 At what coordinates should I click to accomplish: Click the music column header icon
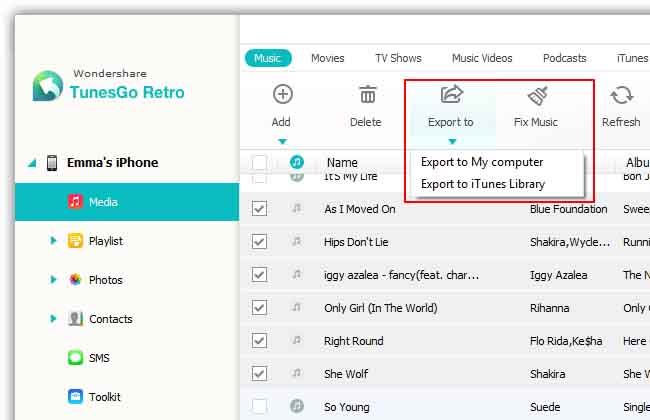coord(296,162)
